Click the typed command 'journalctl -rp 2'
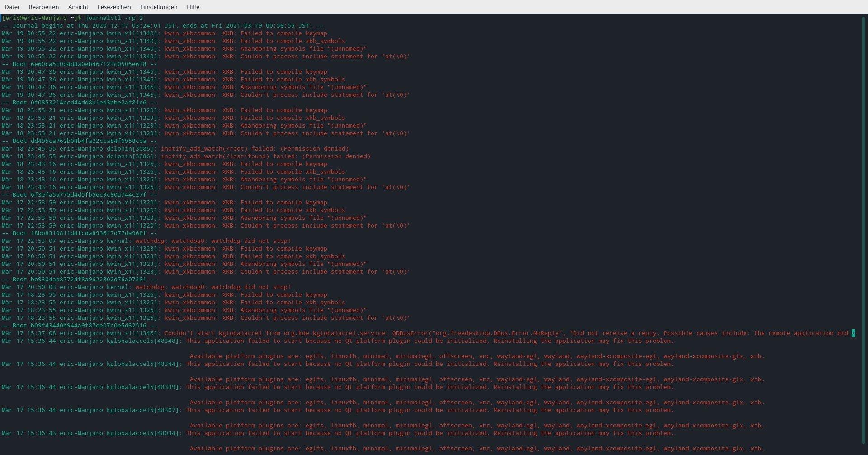 coord(114,18)
